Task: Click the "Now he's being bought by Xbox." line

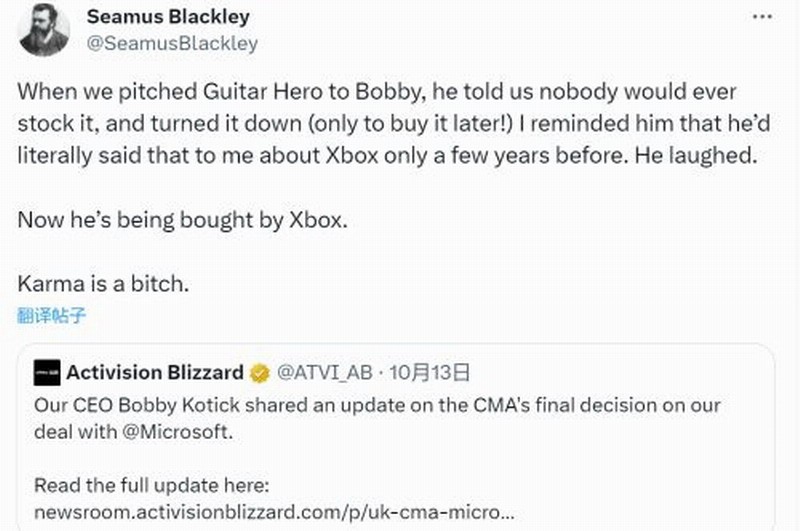Action: click(182, 220)
